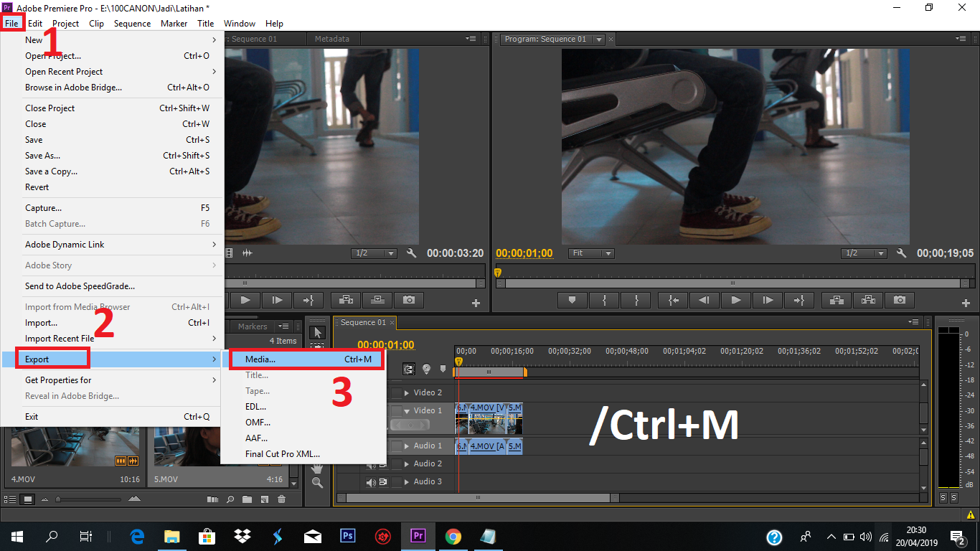Select the Zoom magnifier tool

[x=317, y=483]
